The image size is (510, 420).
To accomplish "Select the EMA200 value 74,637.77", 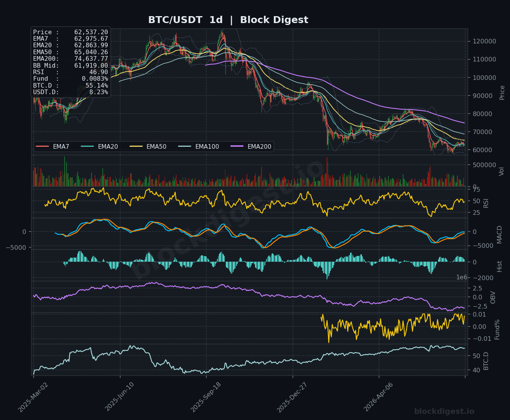I will click(91, 59).
